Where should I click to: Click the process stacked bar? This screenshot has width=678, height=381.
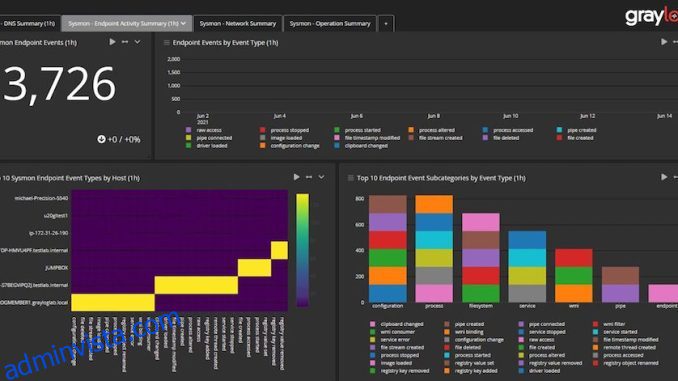coord(434,249)
